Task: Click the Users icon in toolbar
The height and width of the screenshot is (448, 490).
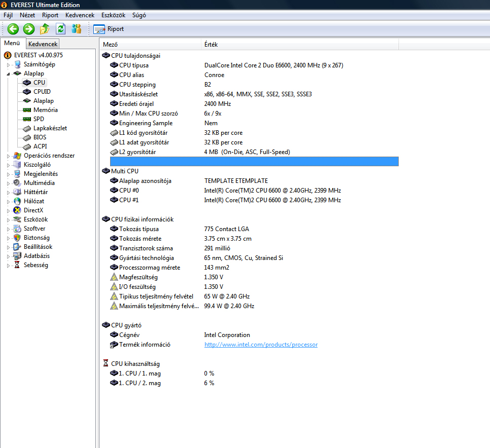Action: pyautogui.click(x=76, y=29)
